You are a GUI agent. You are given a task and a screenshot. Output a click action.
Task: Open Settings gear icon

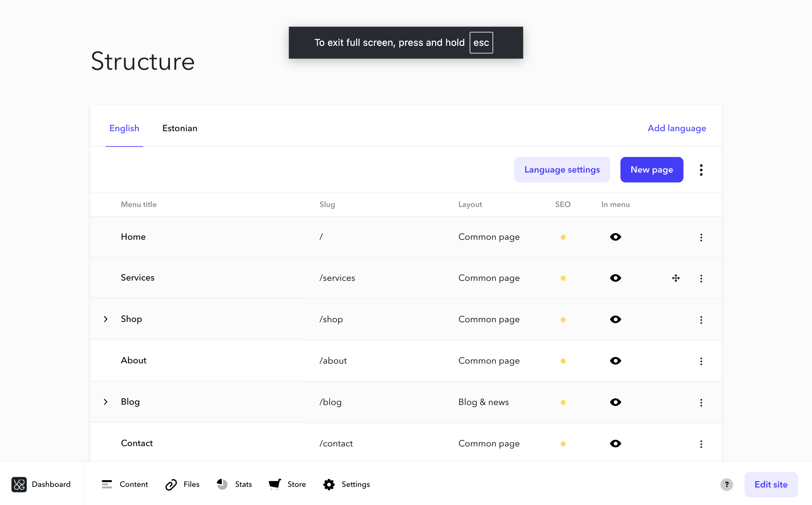(x=329, y=484)
